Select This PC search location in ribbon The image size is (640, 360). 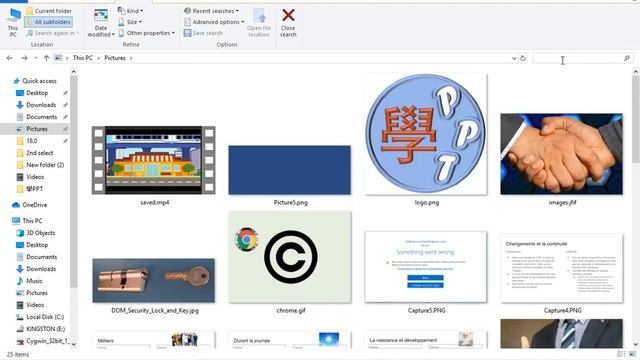tap(13, 23)
